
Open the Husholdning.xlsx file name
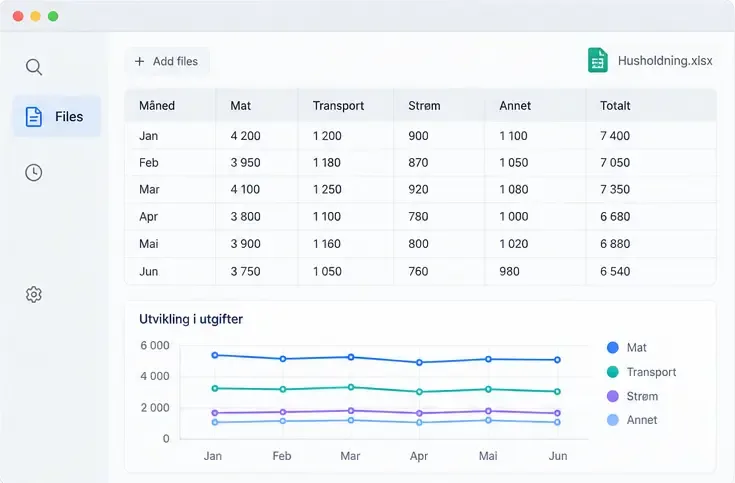point(665,60)
